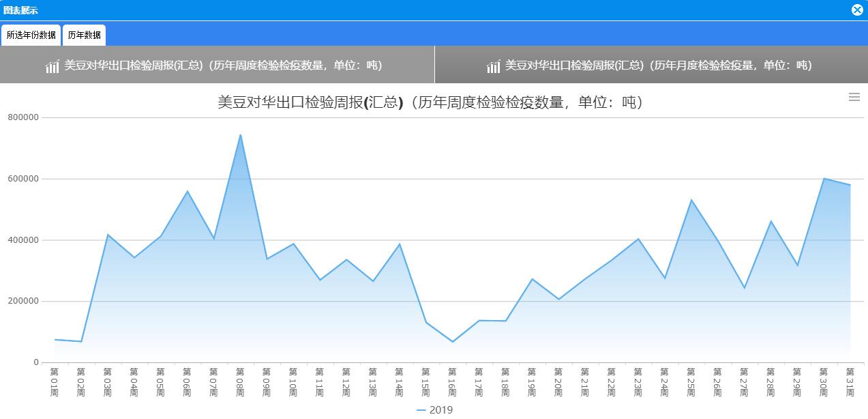Click the data point at 第06周
The height and width of the screenshot is (419, 868).
188,191
